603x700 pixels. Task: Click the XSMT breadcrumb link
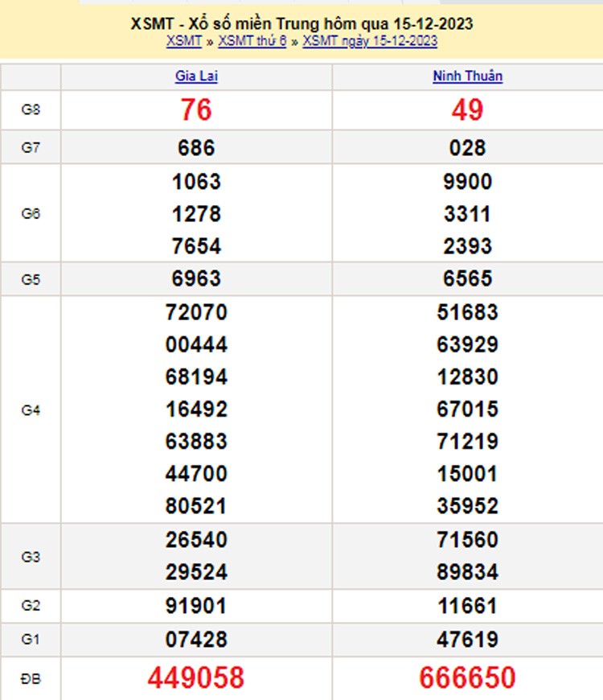[183, 41]
